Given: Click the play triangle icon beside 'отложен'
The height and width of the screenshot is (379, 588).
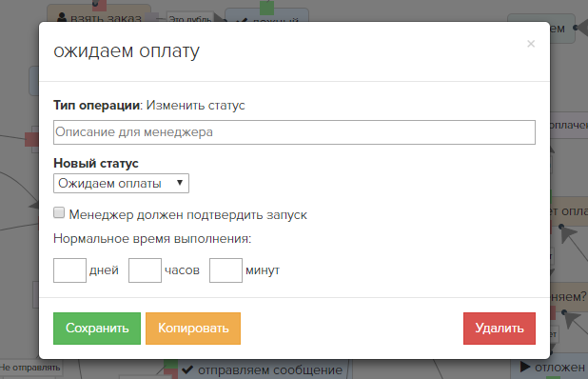Looking at the screenshot, I should tap(525, 367).
